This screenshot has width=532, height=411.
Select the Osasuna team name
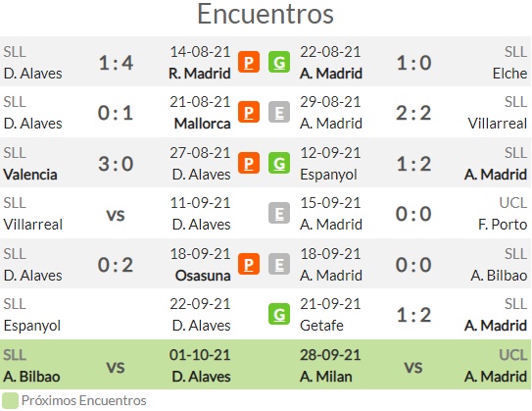203,276
